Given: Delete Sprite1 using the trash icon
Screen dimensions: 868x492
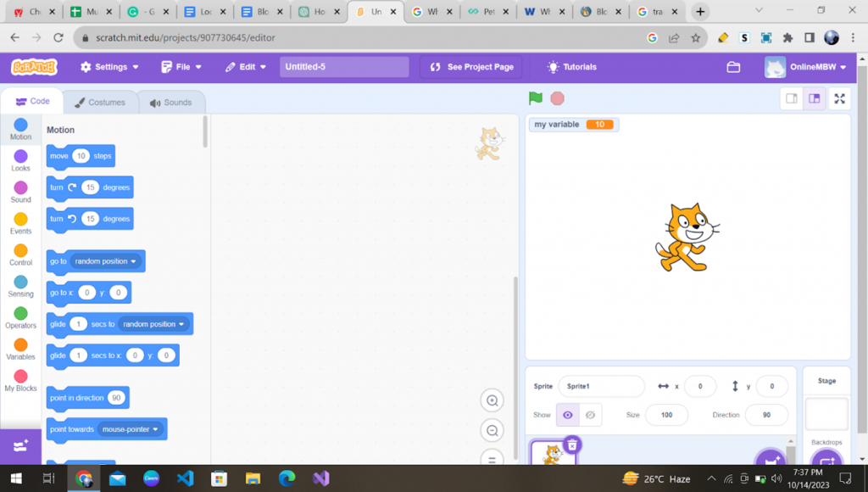Looking at the screenshot, I should tap(572, 444).
